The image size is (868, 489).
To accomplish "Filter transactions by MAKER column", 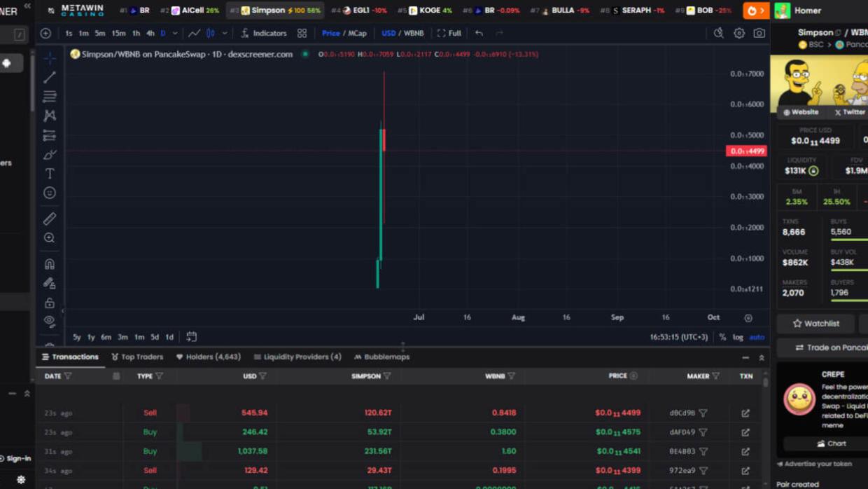I will [x=715, y=376].
